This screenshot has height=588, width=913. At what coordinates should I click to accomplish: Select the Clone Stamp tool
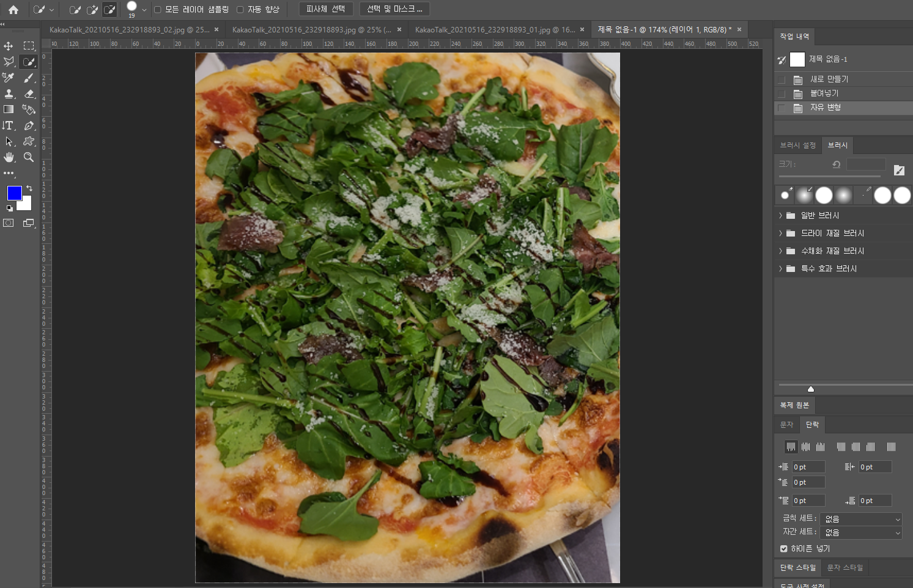tap(9, 94)
